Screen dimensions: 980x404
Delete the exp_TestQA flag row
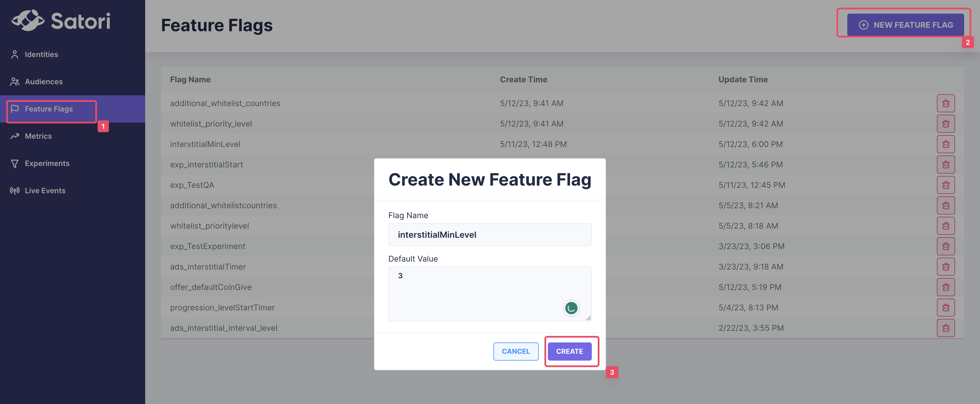945,185
